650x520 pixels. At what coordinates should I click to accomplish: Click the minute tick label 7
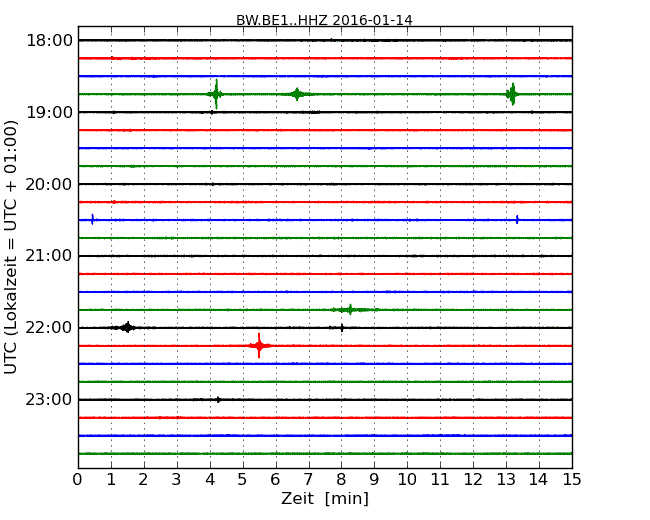(308, 480)
